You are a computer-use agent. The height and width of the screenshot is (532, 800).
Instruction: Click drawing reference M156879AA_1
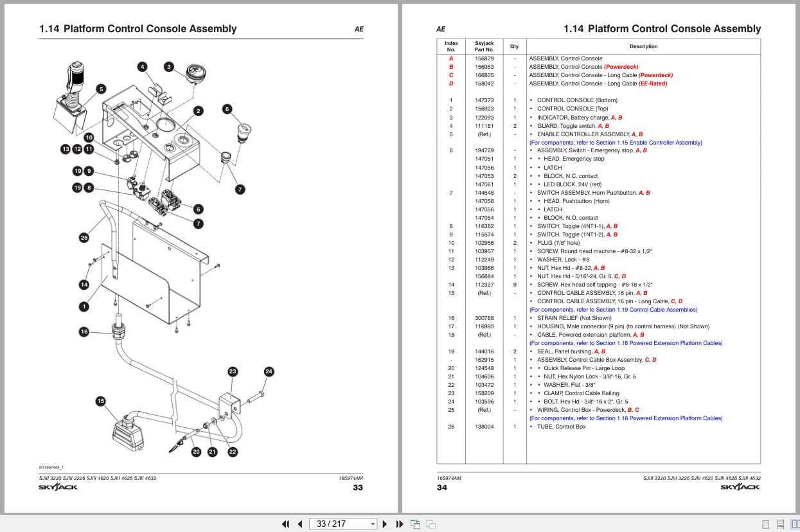pos(51,468)
